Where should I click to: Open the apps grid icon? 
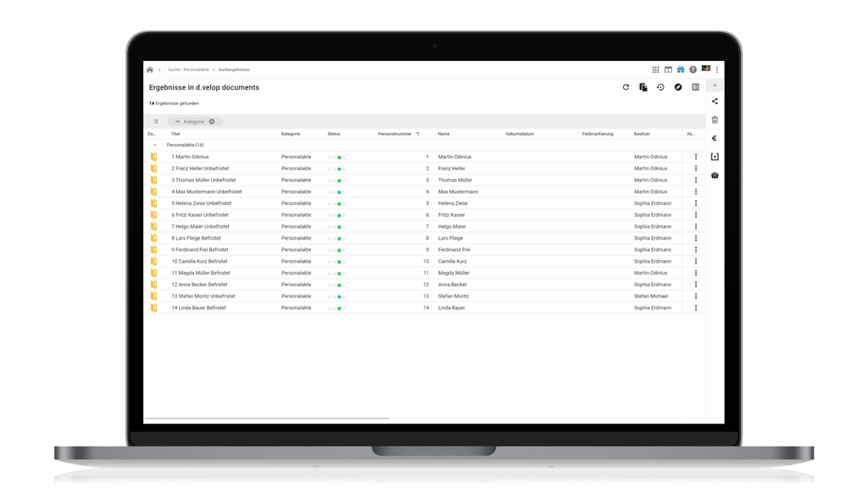[x=655, y=69]
